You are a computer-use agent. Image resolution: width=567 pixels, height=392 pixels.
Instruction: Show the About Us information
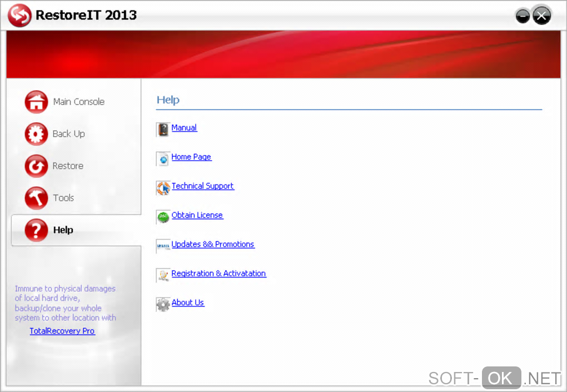[188, 302]
